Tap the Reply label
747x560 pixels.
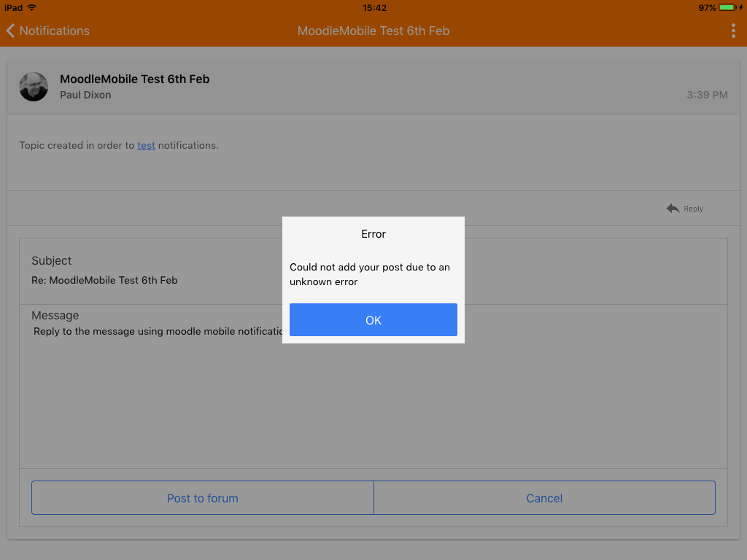pos(693,209)
